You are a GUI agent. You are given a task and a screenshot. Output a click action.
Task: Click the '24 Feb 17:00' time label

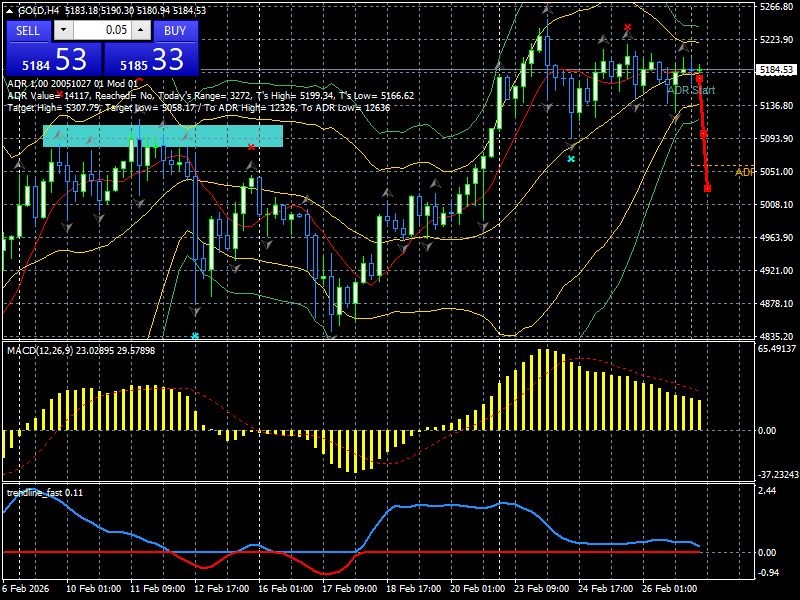[606, 589]
